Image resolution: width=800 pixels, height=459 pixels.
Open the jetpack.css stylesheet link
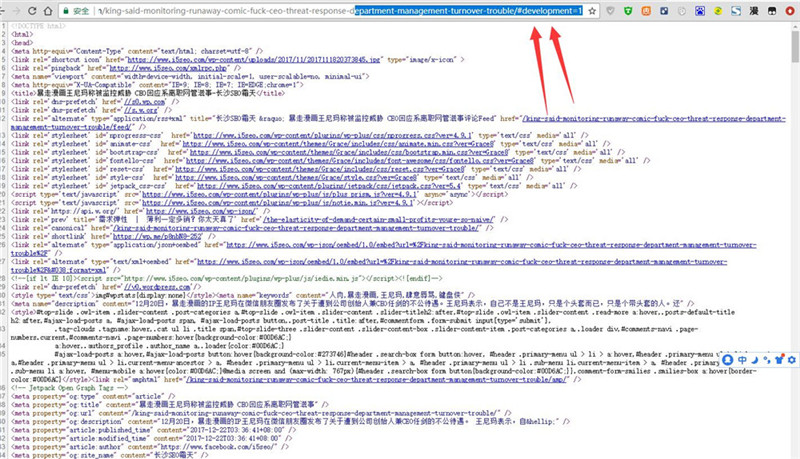point(329,186)
